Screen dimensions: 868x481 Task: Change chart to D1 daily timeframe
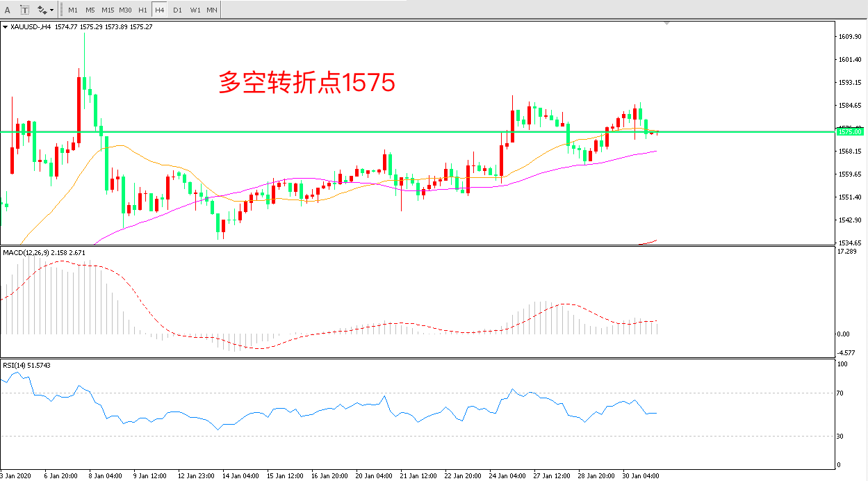coord(177,10)
